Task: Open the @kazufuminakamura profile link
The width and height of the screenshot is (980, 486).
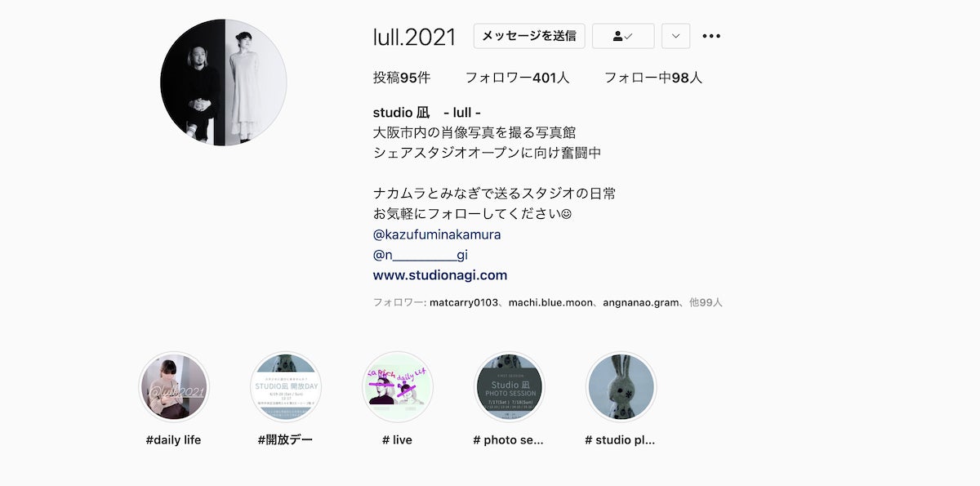Action: pos(437,234)
